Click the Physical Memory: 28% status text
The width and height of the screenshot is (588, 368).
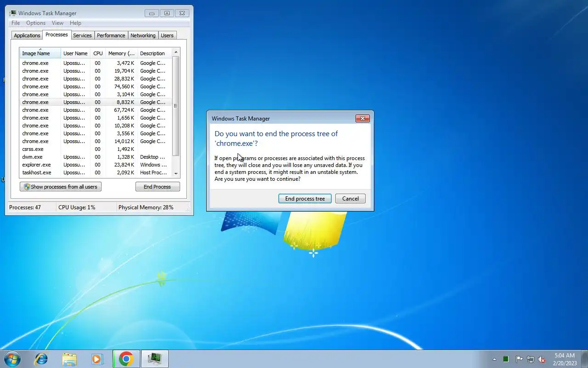click(146, 207)
